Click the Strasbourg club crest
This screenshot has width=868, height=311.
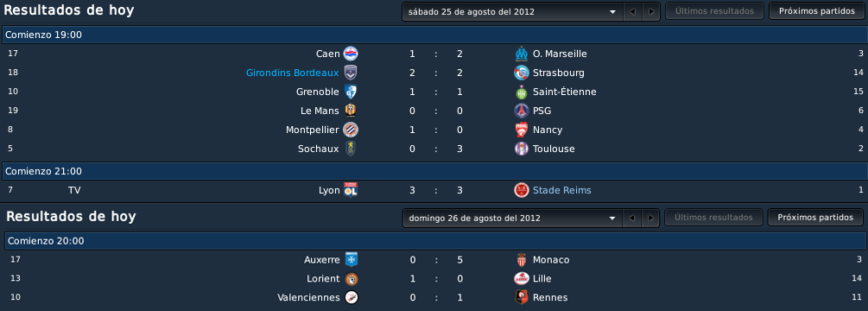tap(522, 73)
